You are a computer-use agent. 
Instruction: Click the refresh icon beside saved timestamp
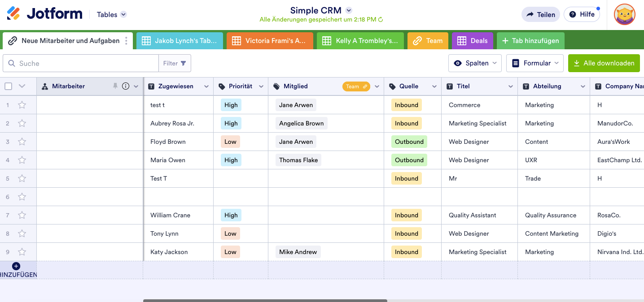[381, 20]
